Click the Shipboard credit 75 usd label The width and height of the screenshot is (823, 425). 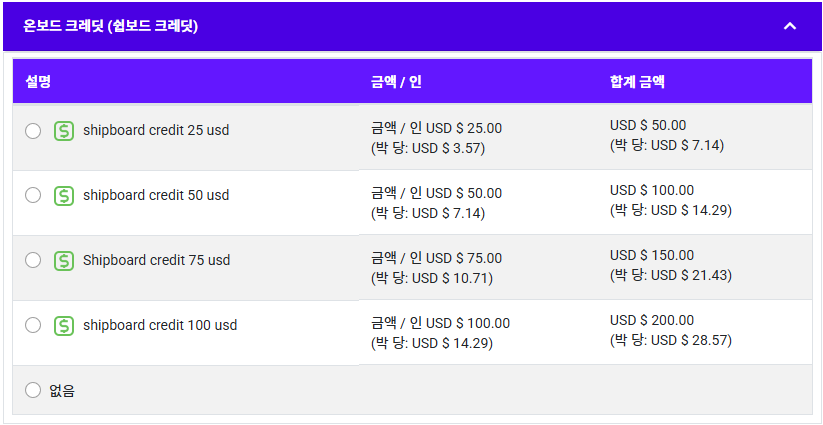point(156,260)
